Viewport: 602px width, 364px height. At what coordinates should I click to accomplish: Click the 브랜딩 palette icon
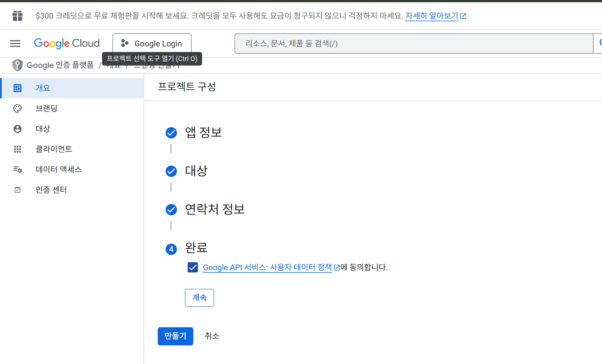point(18,108)
